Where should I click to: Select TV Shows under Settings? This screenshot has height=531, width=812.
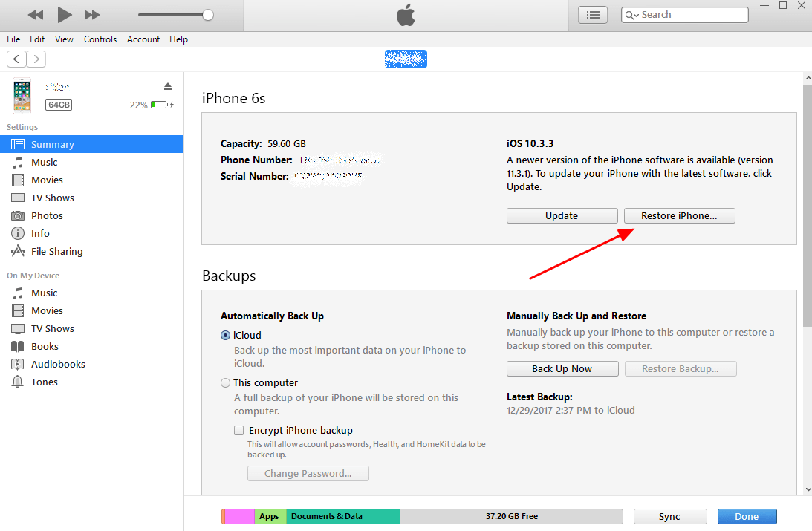pos(91,198)
